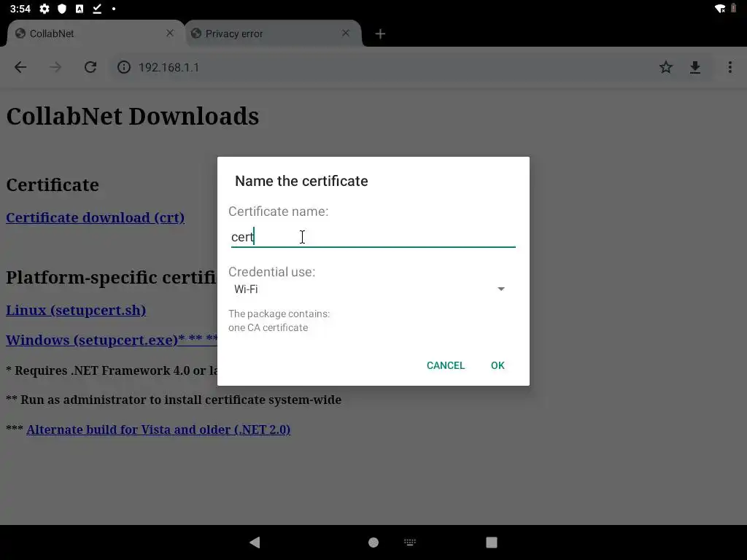Reload the current page

pyautogui.click(x=90, y=67)
